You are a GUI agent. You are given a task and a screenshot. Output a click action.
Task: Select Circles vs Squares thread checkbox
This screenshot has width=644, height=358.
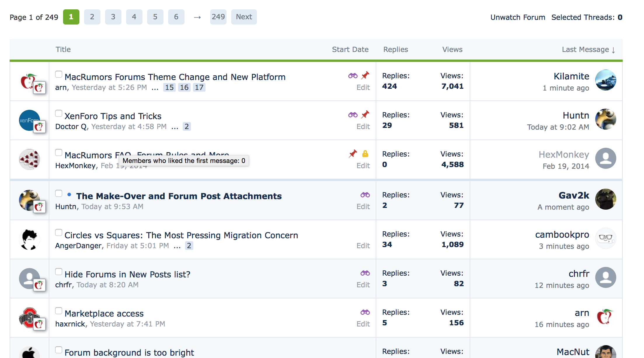(59, 232)
